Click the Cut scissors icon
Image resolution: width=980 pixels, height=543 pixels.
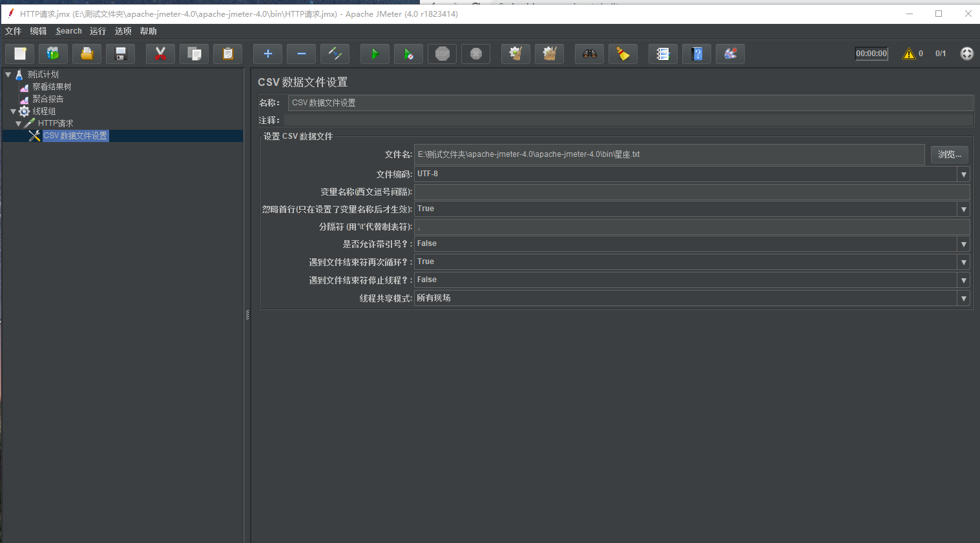(x=161, y=54)
